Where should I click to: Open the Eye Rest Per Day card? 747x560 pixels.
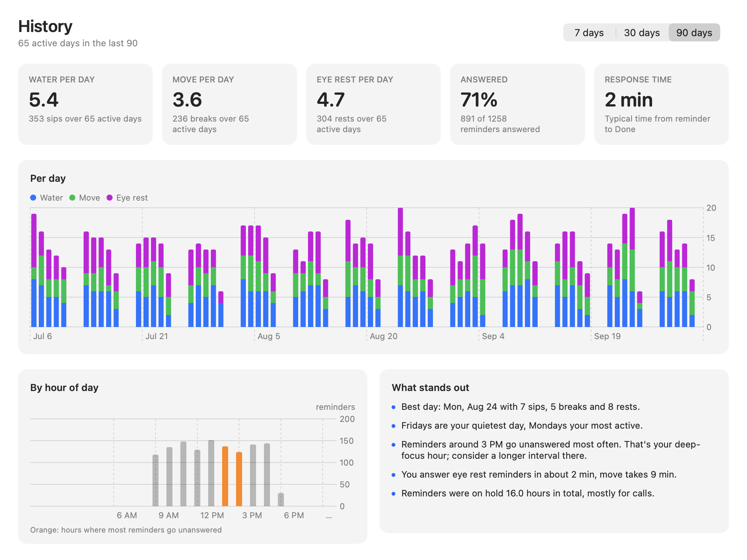[x=373, y=104]
